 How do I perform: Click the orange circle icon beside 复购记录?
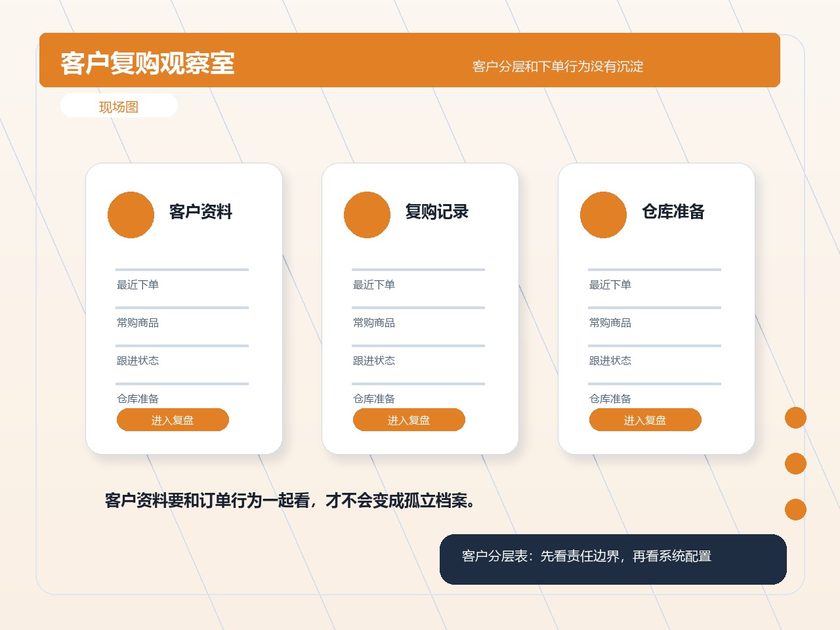(x=367, y=215)
